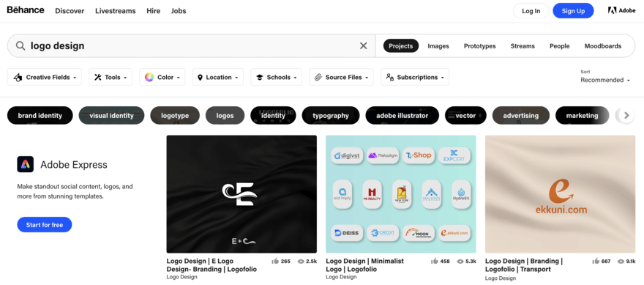The height and width of the screenshot is (285, 644).
Task: Open the Tools filter dropdown
Action: point(111,77)
